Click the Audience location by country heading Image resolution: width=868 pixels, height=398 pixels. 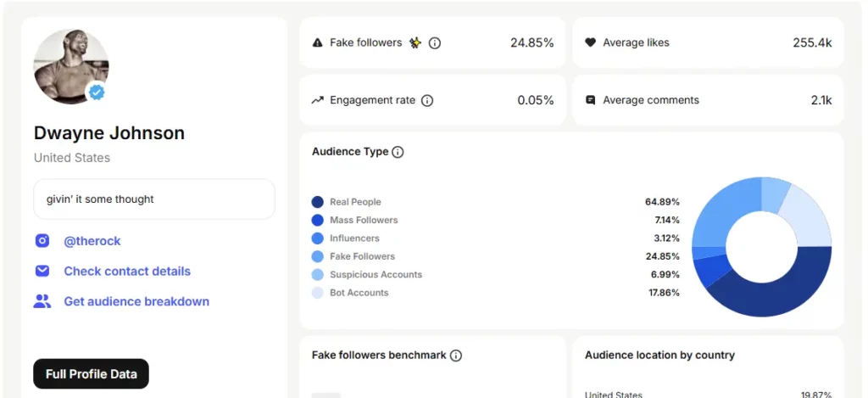pos(659,356)
